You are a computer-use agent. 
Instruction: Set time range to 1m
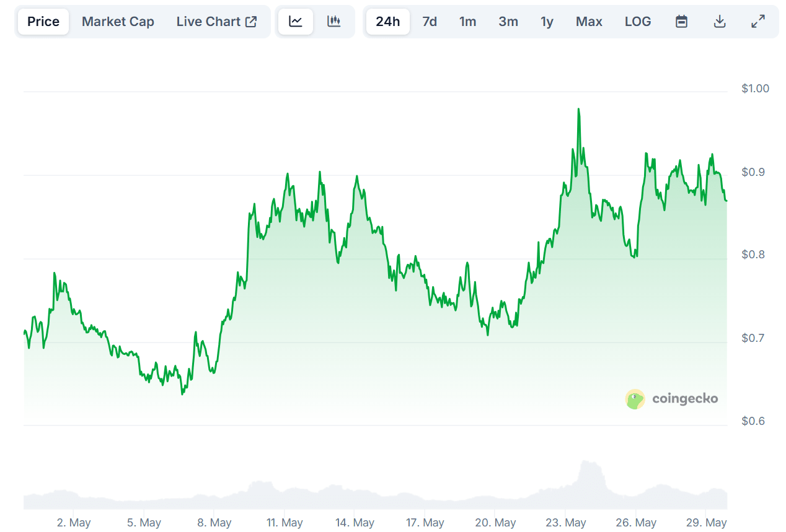click(x=467, y=22)
